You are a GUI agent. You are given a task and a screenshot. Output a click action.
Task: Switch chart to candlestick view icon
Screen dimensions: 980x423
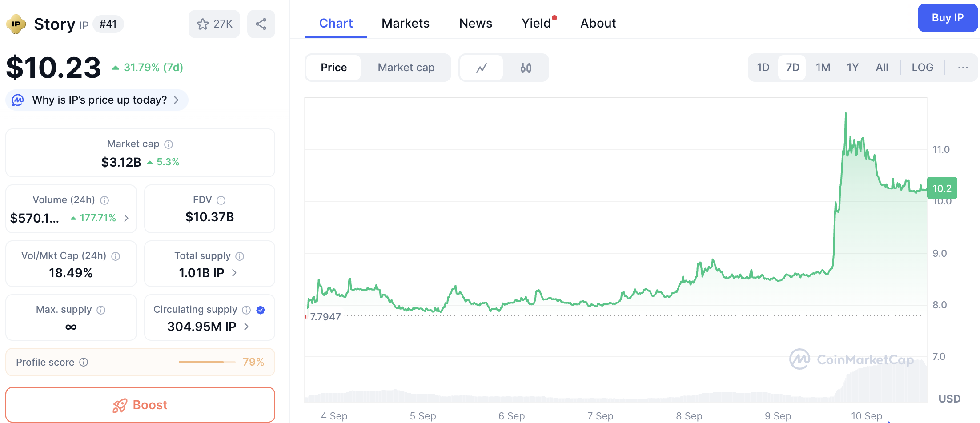526,68
